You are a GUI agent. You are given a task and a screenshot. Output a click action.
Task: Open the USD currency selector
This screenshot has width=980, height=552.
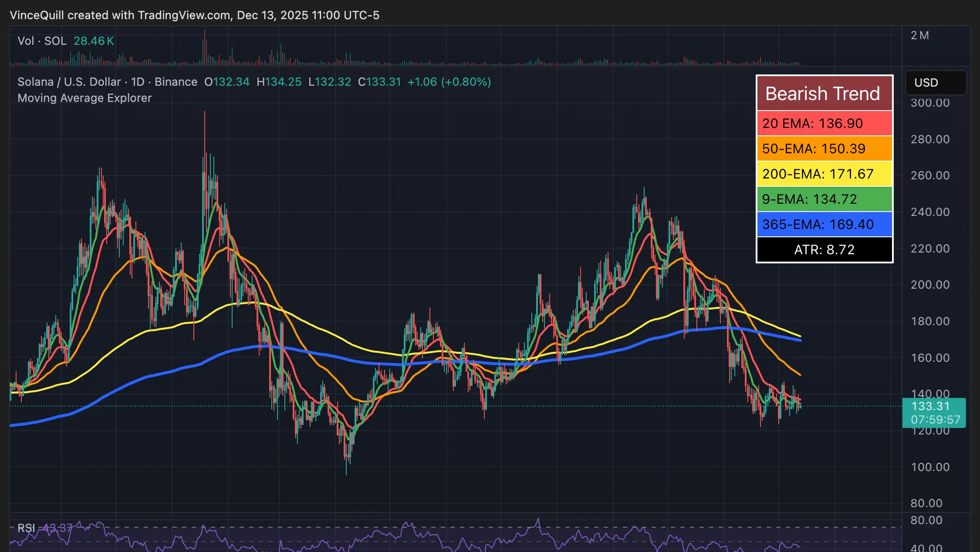[x=935, y=83]
